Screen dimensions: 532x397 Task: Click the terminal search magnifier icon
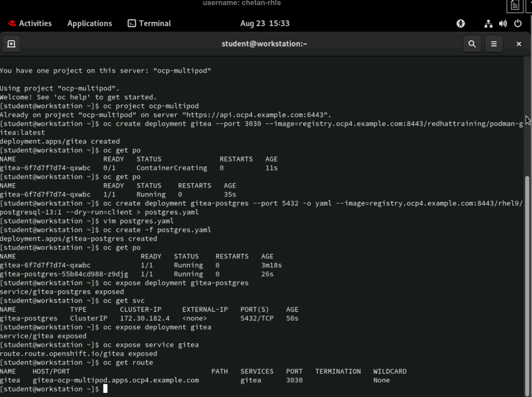pos(472,44)
